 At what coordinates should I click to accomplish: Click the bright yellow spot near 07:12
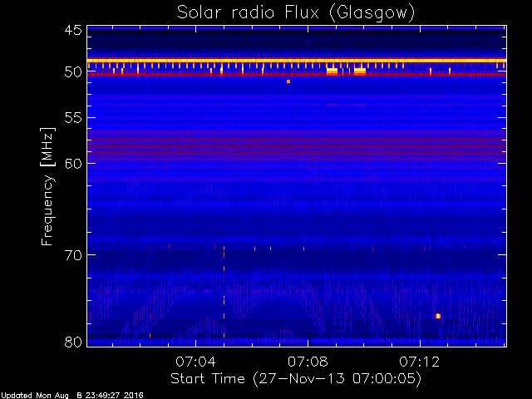coord(438,316)
